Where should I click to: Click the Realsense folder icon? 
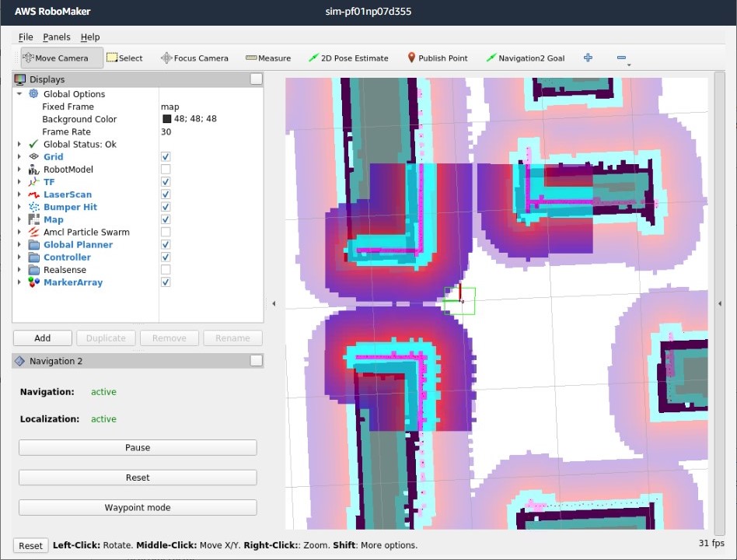tap(34, 270)
